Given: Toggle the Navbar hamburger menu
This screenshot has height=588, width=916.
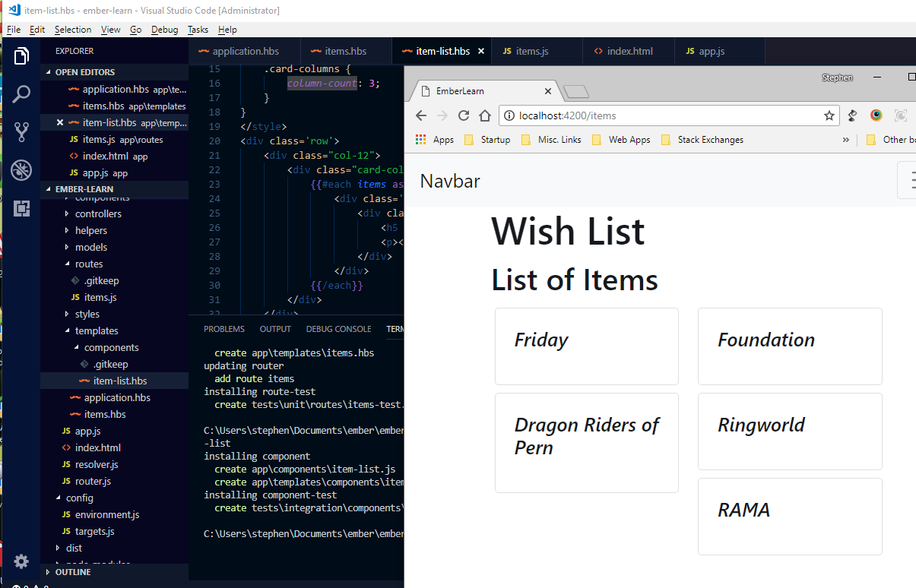Looking at the screenshot, I should [x=908, y=181].
